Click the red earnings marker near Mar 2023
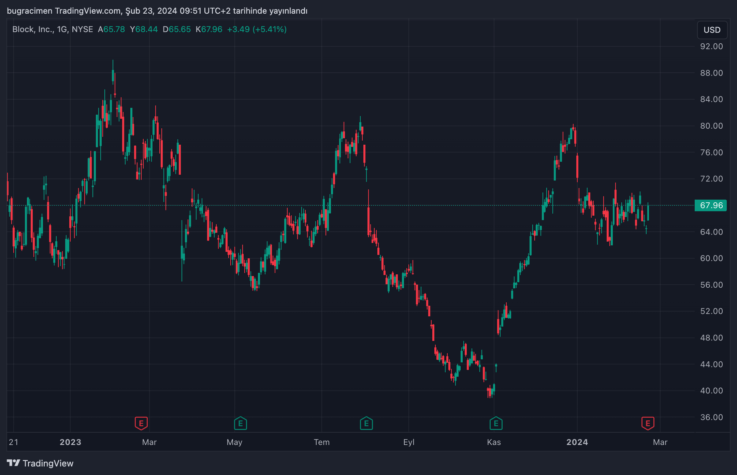This screenshot has width=737, height=475. point(141,423)
